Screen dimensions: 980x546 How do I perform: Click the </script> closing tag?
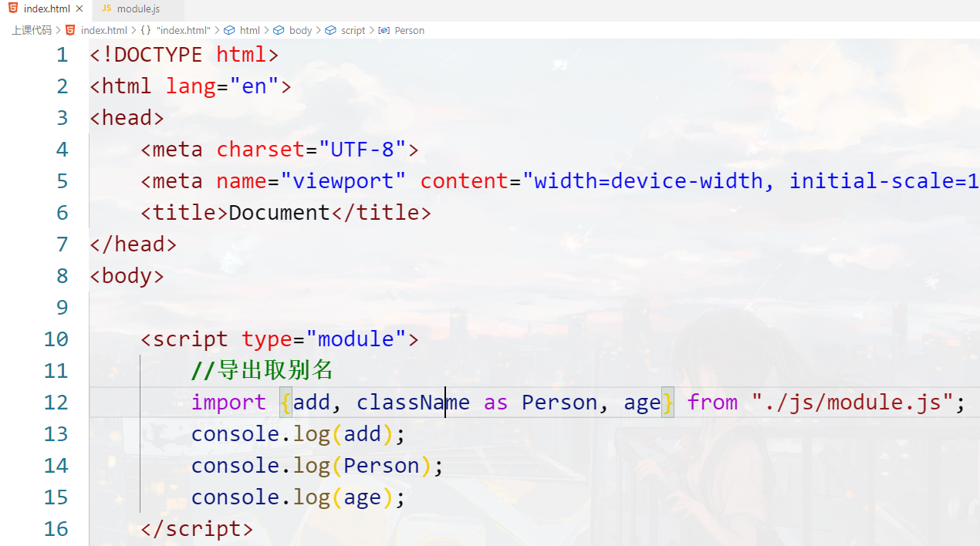197,529
